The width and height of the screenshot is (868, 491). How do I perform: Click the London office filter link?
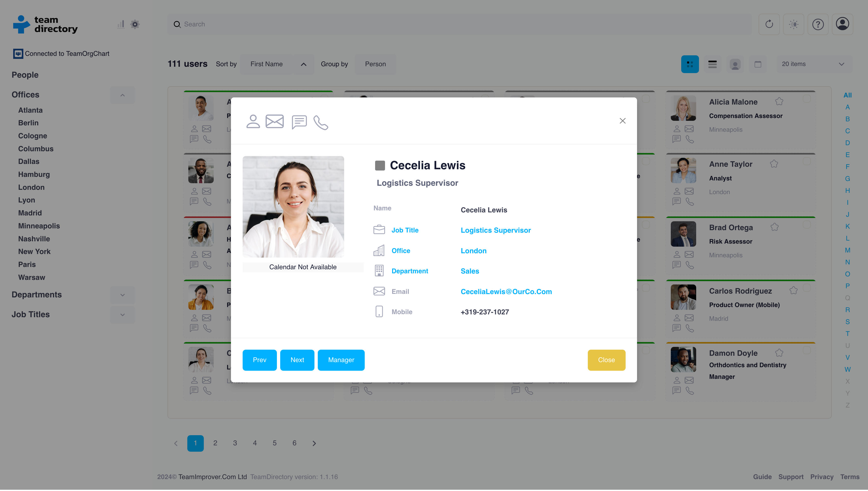coord(31,187)
